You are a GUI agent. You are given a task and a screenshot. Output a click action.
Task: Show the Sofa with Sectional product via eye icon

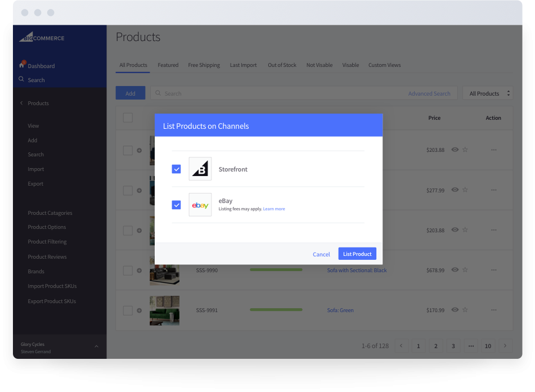click(x=454, y=269)
